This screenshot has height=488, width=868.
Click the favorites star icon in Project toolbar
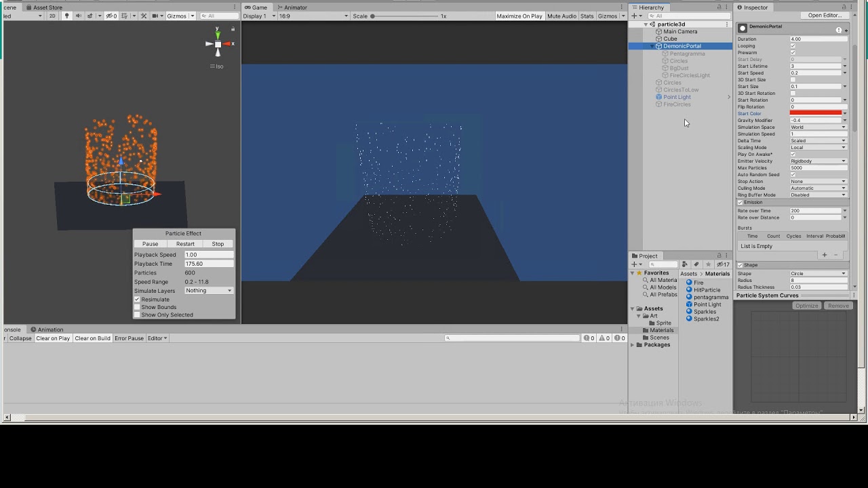pyautogui.click(x=709, y=264)
